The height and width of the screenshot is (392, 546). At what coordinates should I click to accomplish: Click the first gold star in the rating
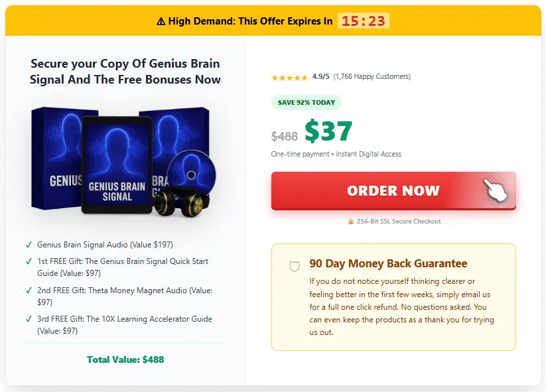[x=272, y=77]
